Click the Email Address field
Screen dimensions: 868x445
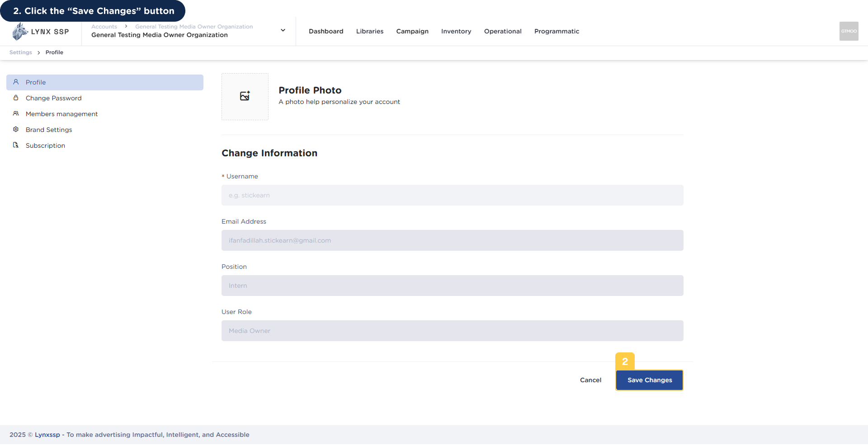coord(453,240)
